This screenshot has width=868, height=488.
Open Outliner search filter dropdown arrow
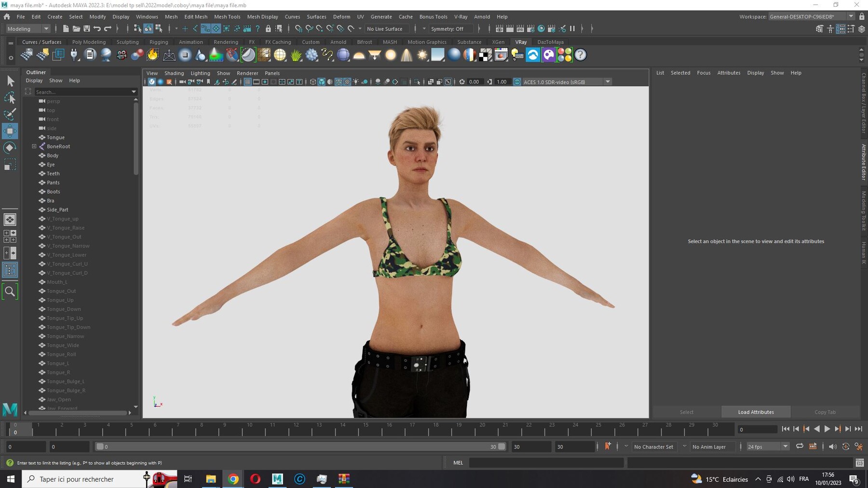point(134,92)
